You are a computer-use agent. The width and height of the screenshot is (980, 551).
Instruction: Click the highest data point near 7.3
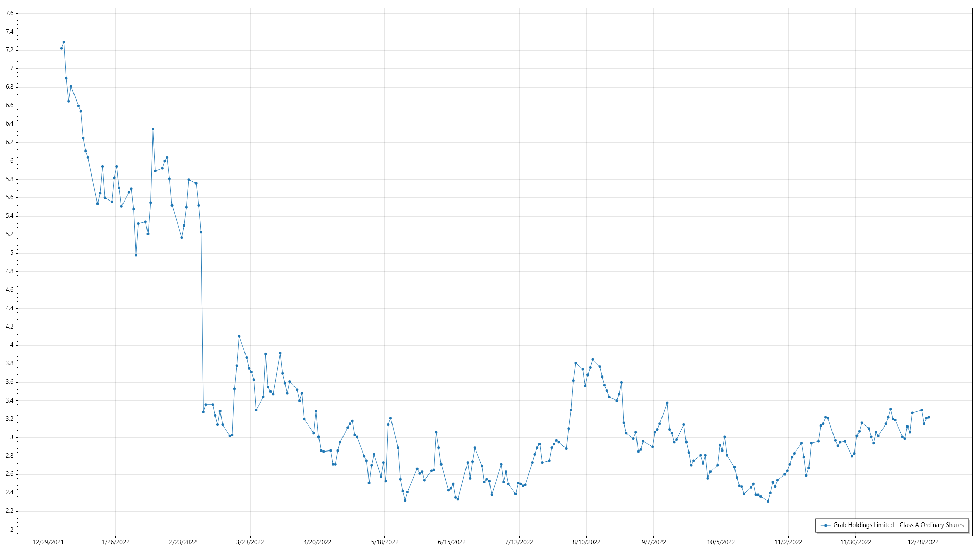click(64, 42)
